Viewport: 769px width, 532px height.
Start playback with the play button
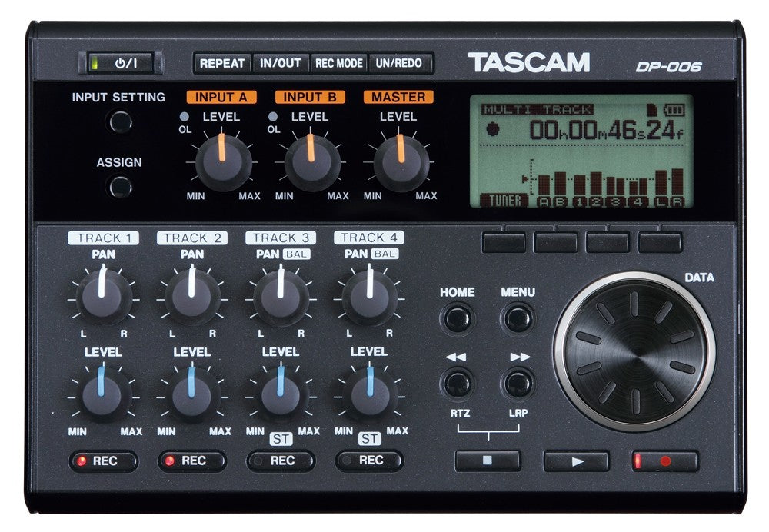point(576,461)
